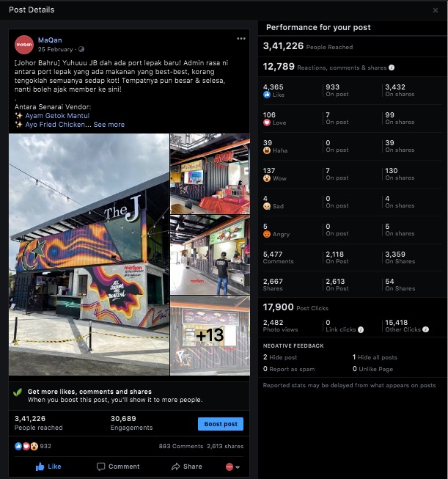The image size is (448, 479).
Task: Click the blue Boost post button
Action: tap(221, 424)
